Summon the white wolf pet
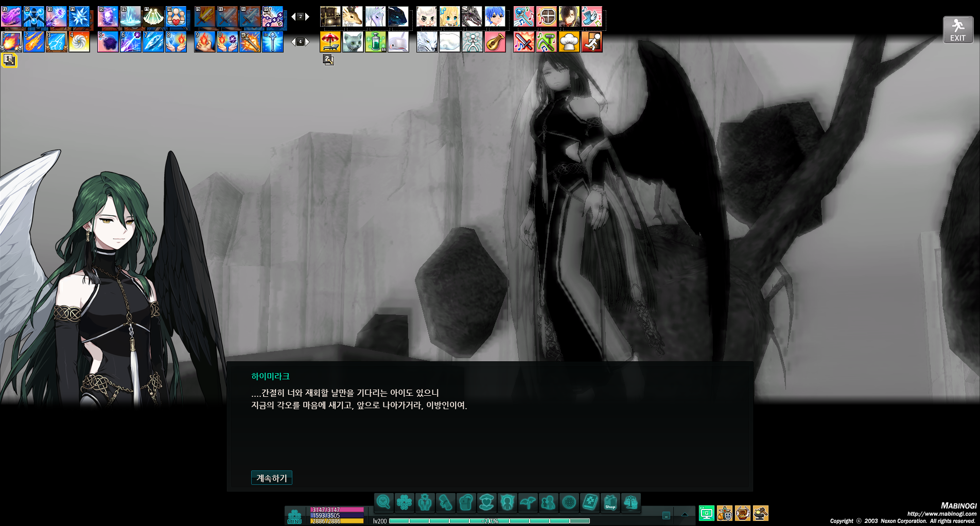 tap(427, 42)
